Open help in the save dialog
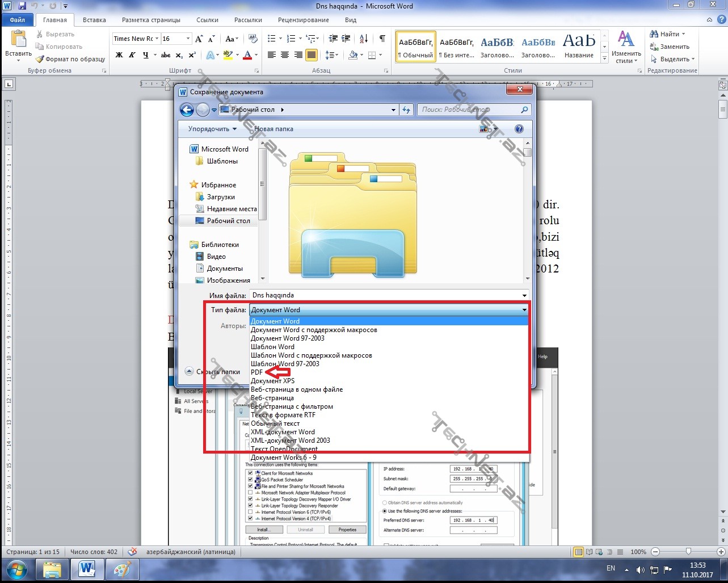The height and width of the screenshot is (583, 728). pos(519,129)
